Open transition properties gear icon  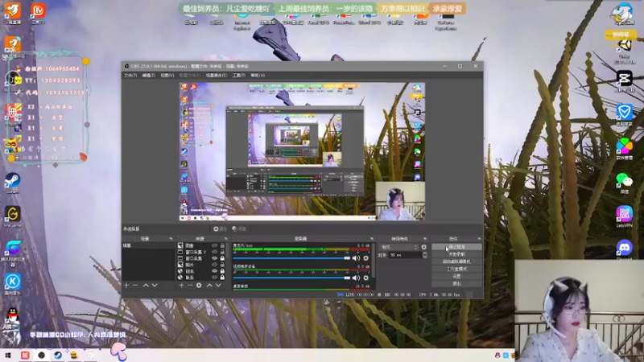coord(424,247)
